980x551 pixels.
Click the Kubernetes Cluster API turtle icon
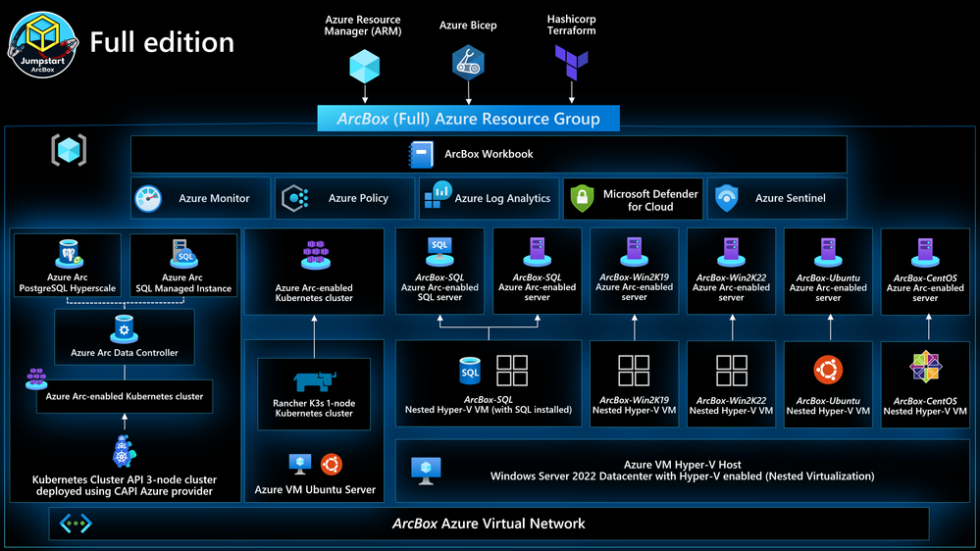124,451
